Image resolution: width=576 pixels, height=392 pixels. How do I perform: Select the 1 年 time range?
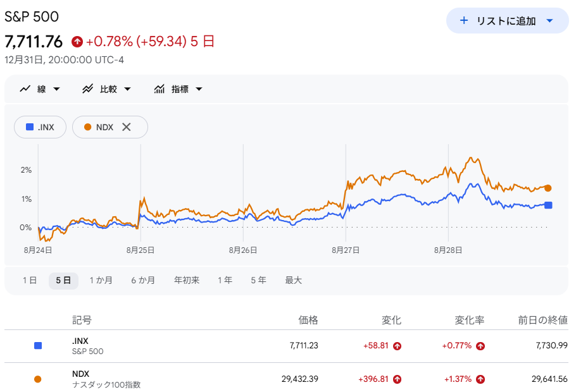[x=225, y=281]
